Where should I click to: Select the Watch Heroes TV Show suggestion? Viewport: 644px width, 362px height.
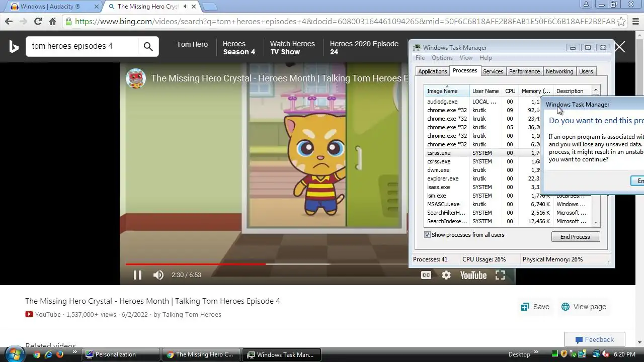(292, 48)
